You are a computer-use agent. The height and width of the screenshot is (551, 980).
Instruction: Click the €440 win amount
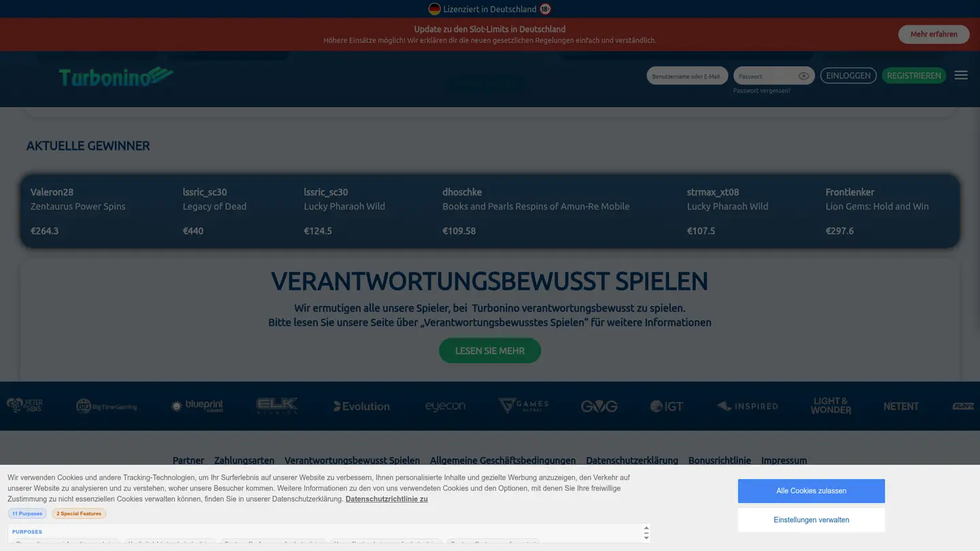click(x=193, y=231)
